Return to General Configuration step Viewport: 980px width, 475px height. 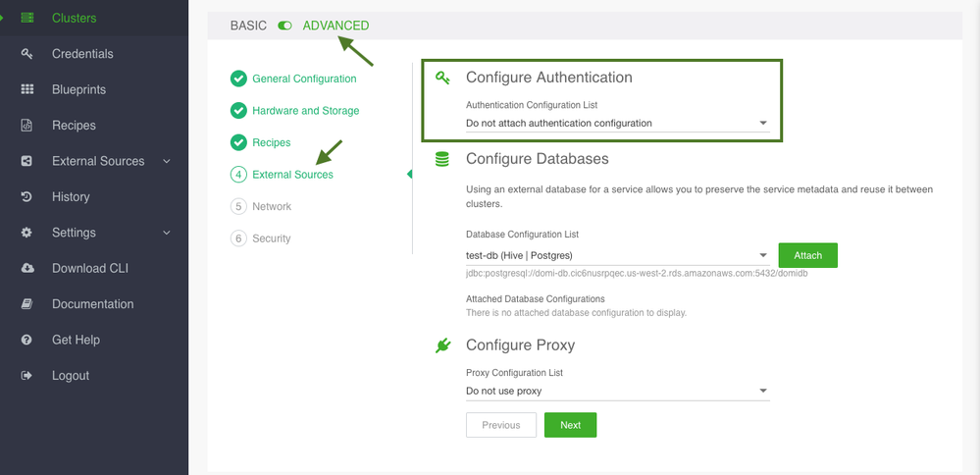pyautogui.click(x=304, y=79)
